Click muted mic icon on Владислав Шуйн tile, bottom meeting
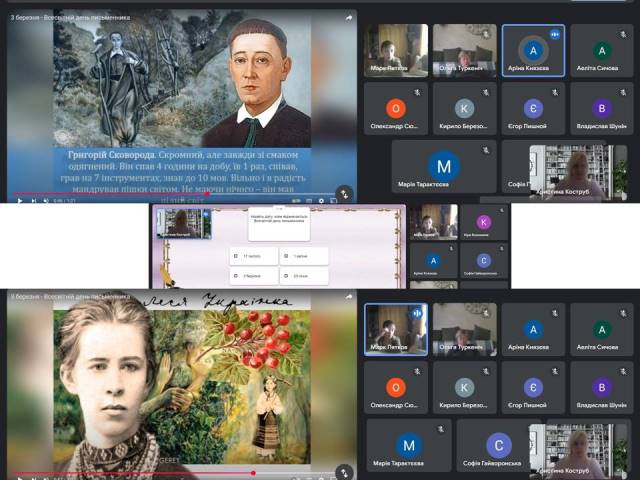The width and height of the screenshot is (640, 480). (623, 371)
